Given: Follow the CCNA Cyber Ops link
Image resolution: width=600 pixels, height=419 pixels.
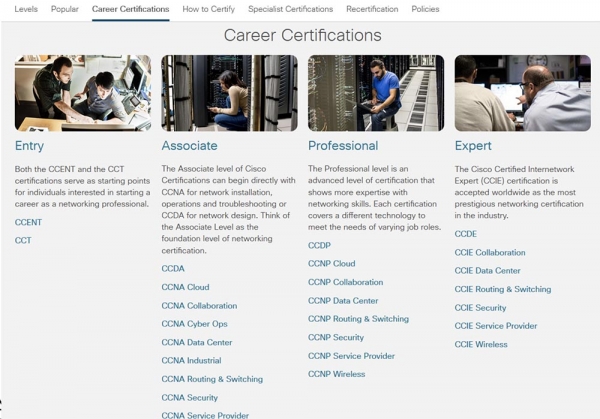Looking at the screenshot, I should tap(194, 324).
